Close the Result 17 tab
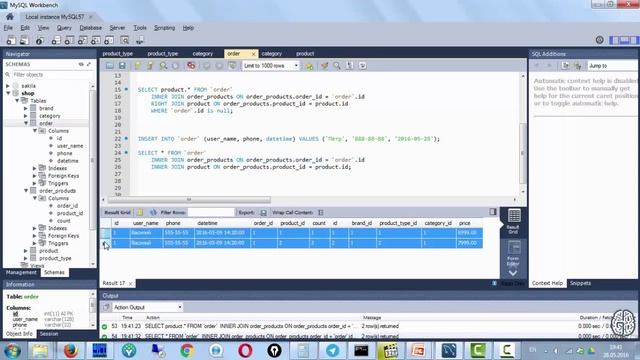 click(131, 283)
